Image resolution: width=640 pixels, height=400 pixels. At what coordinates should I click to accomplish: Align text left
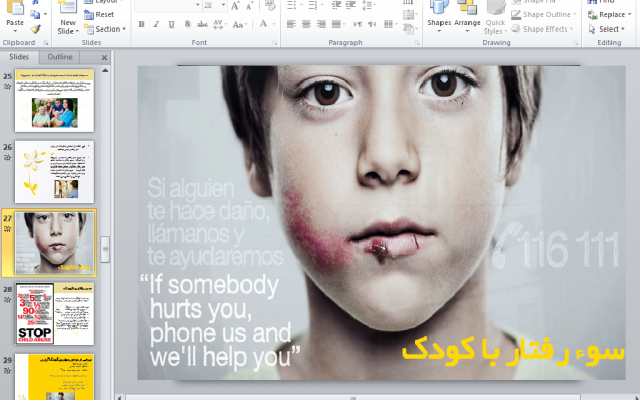point(291,24)
